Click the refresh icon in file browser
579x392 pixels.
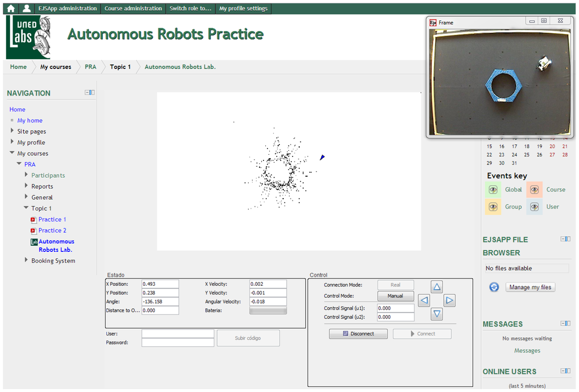click(x=494, y=287)
